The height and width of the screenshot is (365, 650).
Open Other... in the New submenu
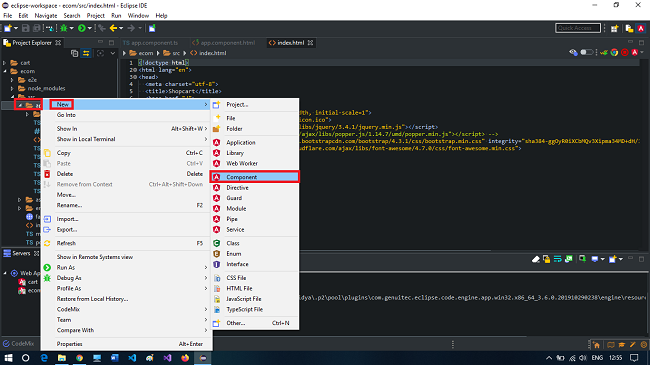pos(254,323)
